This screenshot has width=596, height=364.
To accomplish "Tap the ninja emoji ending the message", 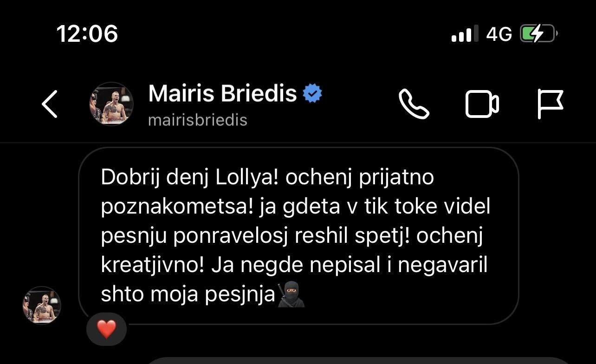I will (x=291, y=295).
